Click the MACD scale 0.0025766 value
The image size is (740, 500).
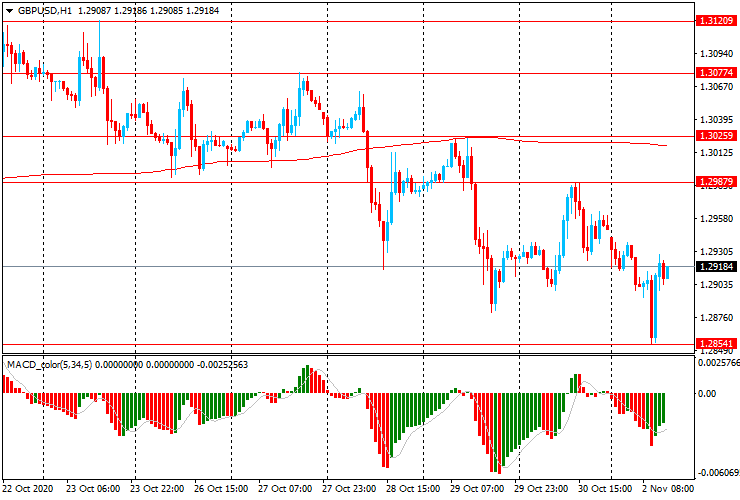pos(719,363)
